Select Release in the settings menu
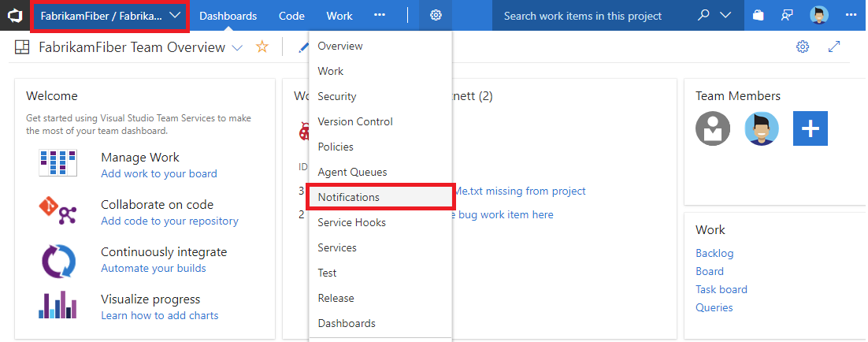Image resolution: width=868 pixels, height=342 pixels. tap(380, 298)
